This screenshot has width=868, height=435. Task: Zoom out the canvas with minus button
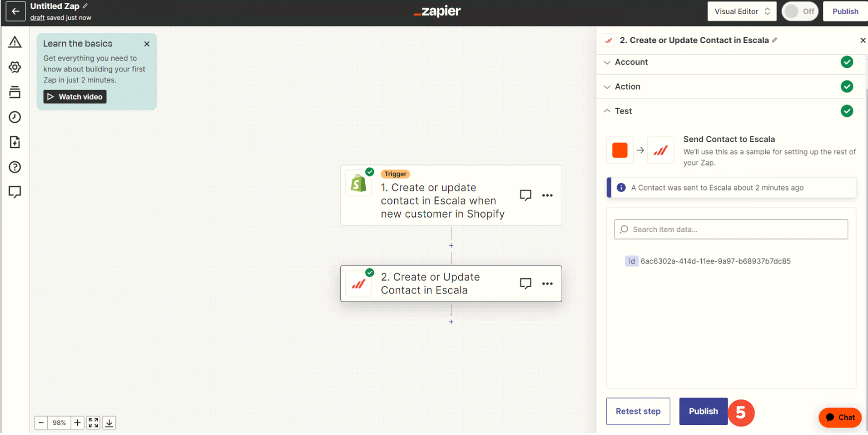tap(41, 422)
